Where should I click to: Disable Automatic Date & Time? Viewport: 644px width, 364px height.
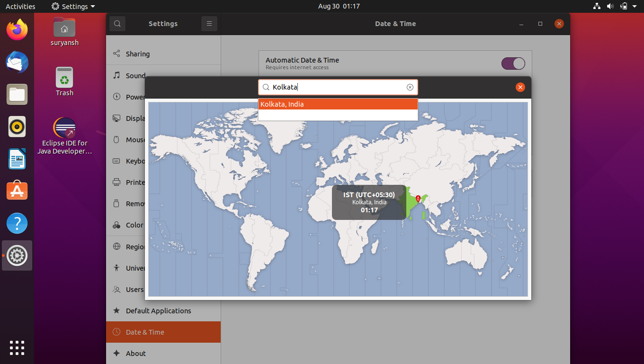pos(513,63)
